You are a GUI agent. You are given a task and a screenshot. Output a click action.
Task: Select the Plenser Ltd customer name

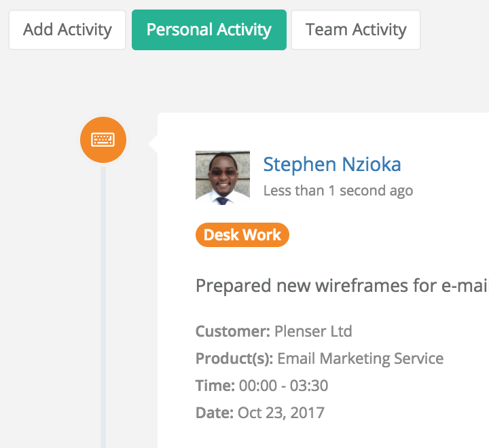[x=313, y=332]
